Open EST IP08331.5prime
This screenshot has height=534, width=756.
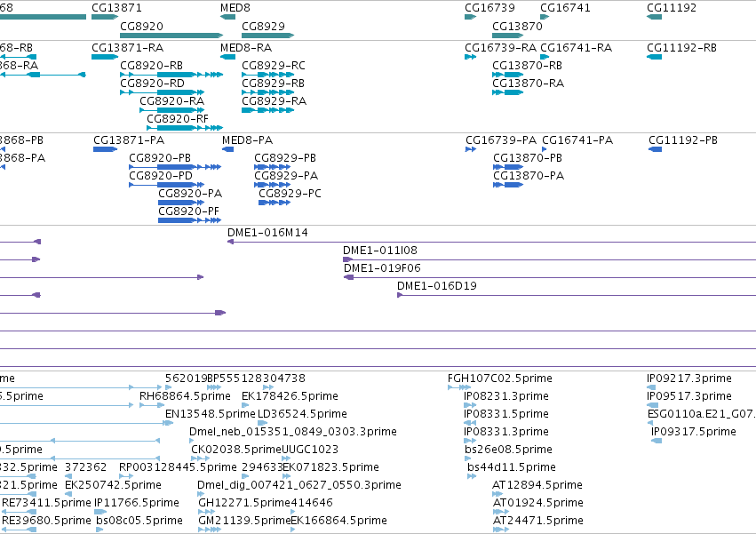coord(506,414)
